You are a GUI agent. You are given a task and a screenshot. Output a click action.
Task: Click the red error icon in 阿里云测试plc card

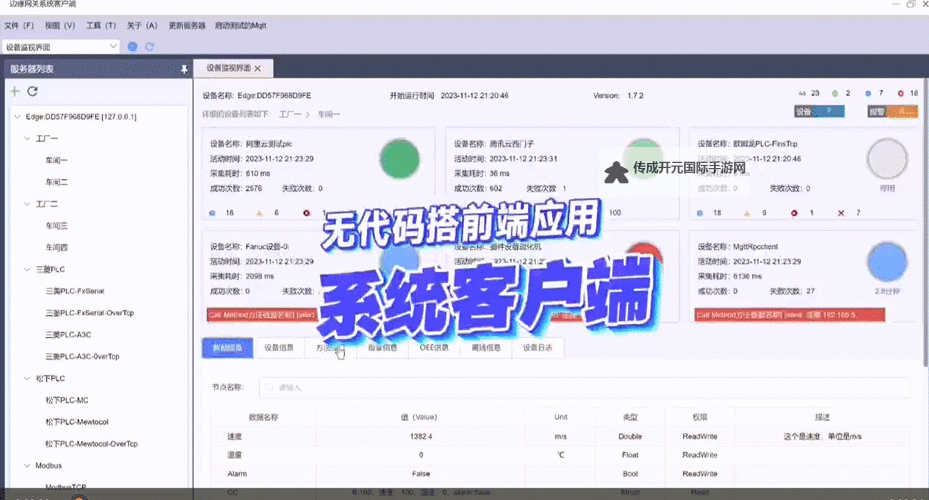pyautogui.click(x=306, y=213)
